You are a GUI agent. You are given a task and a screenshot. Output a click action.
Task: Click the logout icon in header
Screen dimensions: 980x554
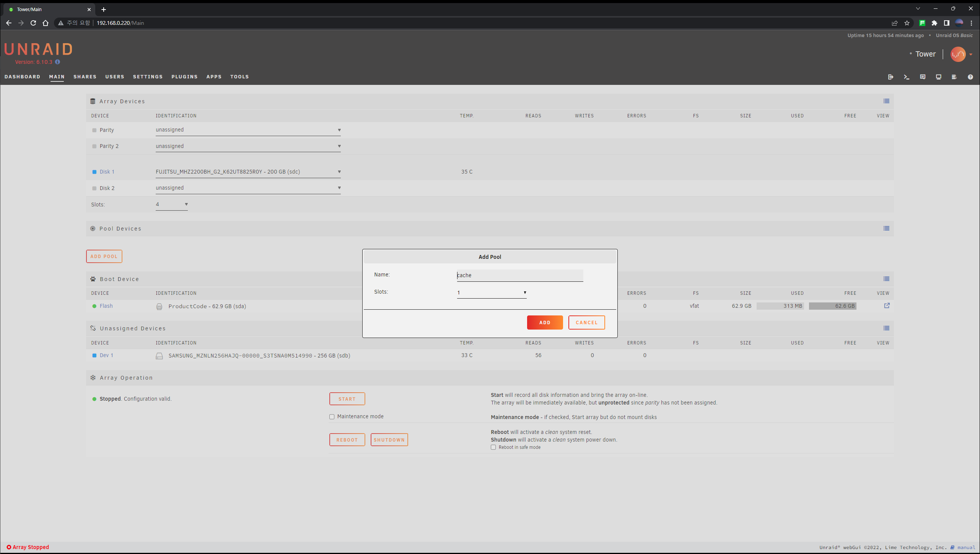point(890,77)
